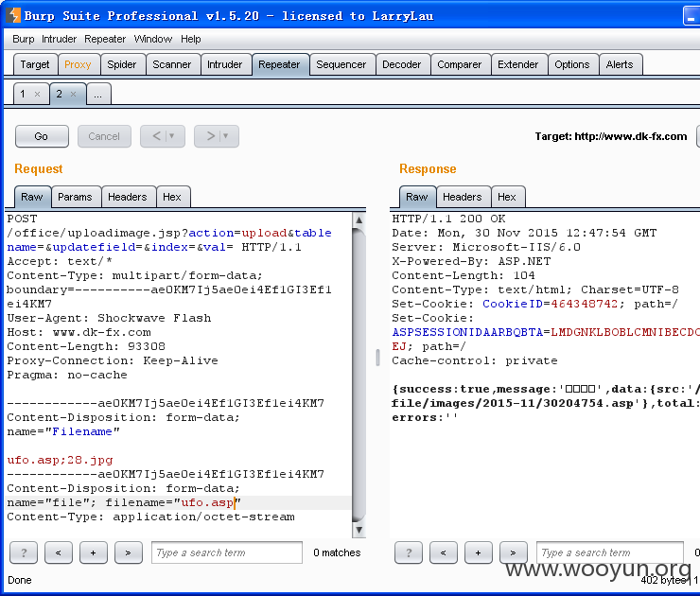The width and height of the screenshot is (700, 596).
Task: Switch to the Intruder tool tab
Action: click(x=224, y=64)
